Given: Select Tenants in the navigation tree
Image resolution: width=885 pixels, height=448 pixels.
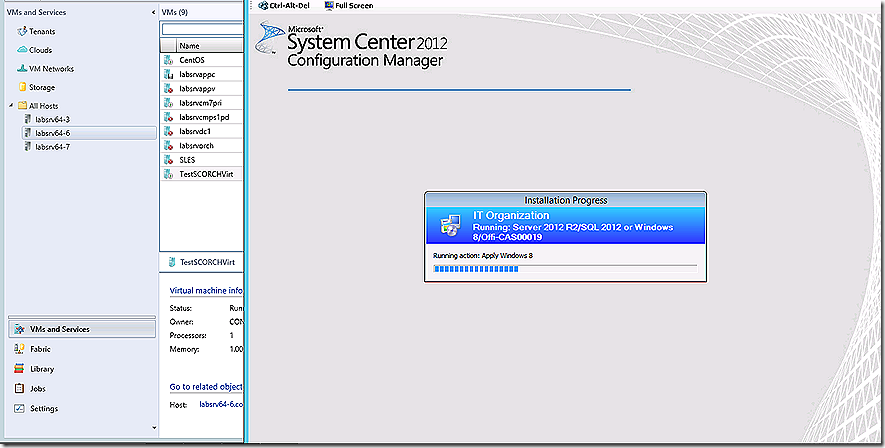Looking at the screenshot, I should point(42,32).
